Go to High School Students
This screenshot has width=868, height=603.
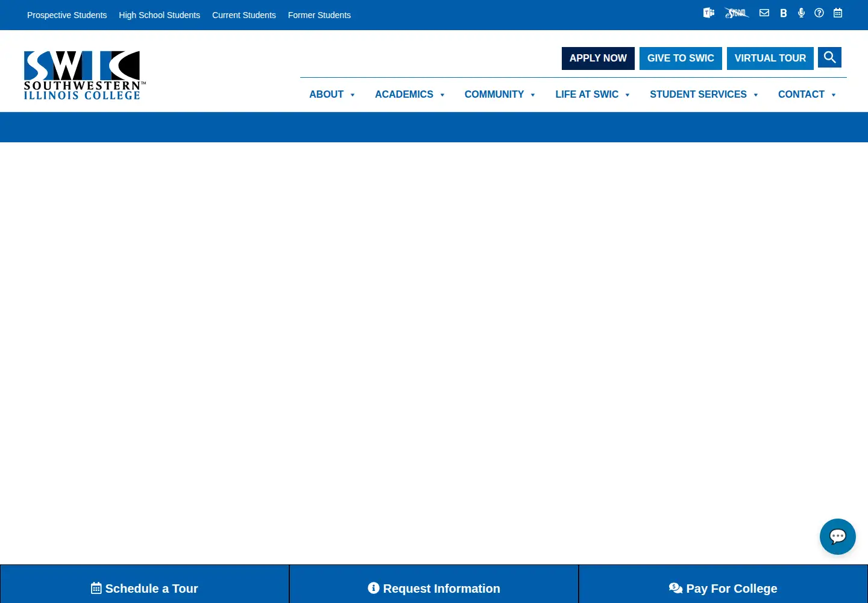(x=159, y=15)
